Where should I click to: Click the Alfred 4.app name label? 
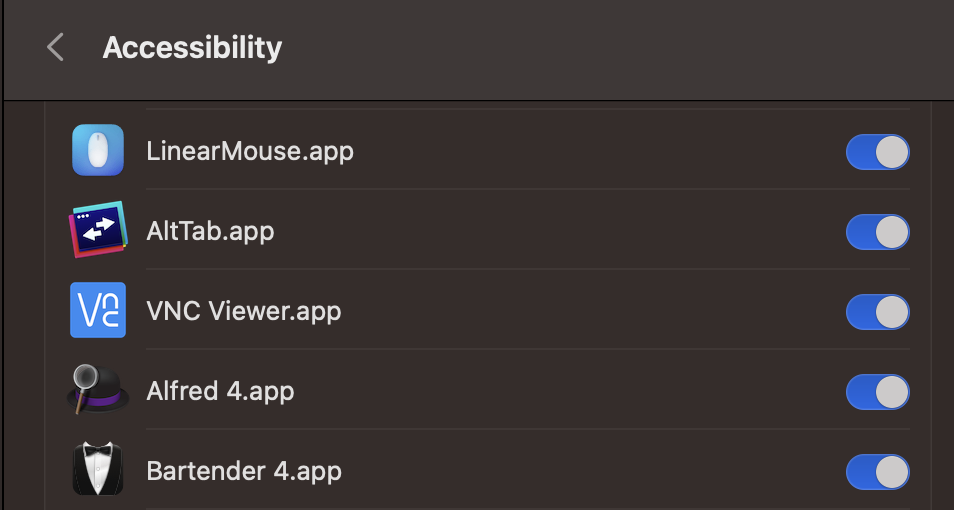point(220,390)
